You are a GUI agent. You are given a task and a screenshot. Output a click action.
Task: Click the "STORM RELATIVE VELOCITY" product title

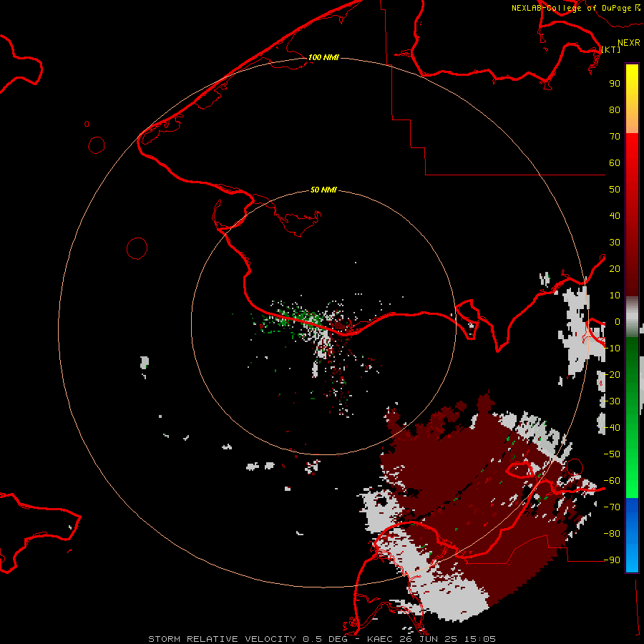point(222,639)
